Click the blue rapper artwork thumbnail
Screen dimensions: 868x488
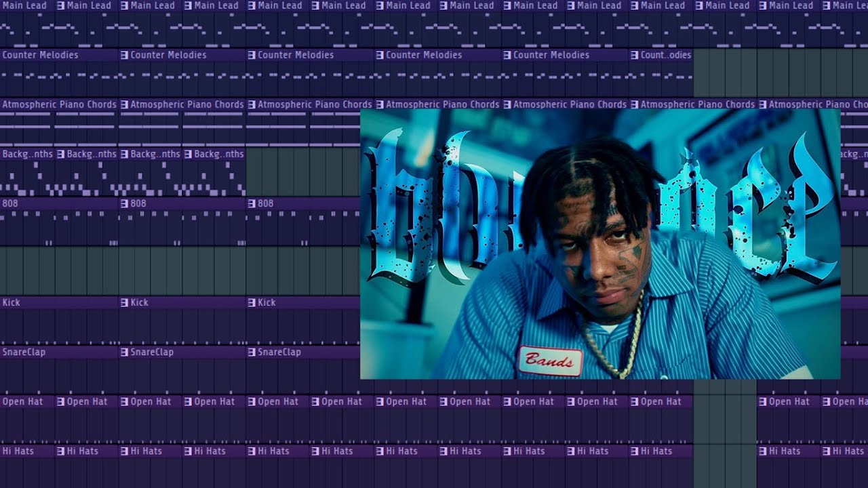(x=600, y=244)
